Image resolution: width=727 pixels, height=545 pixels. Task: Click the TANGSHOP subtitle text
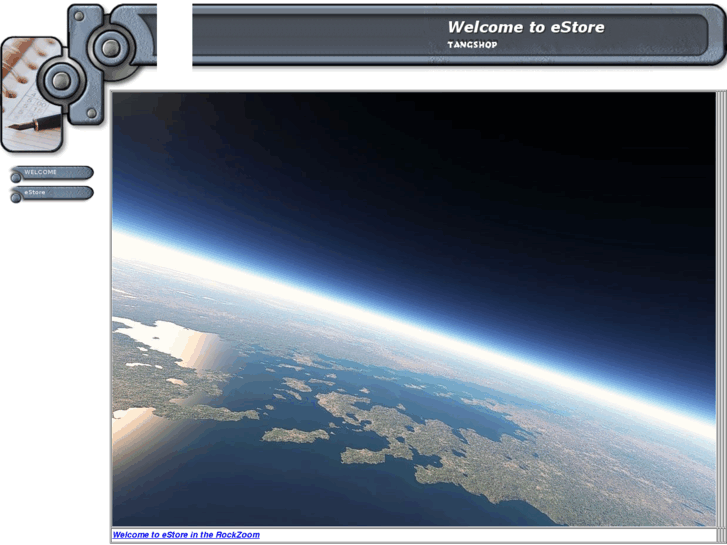pos(472,45)
